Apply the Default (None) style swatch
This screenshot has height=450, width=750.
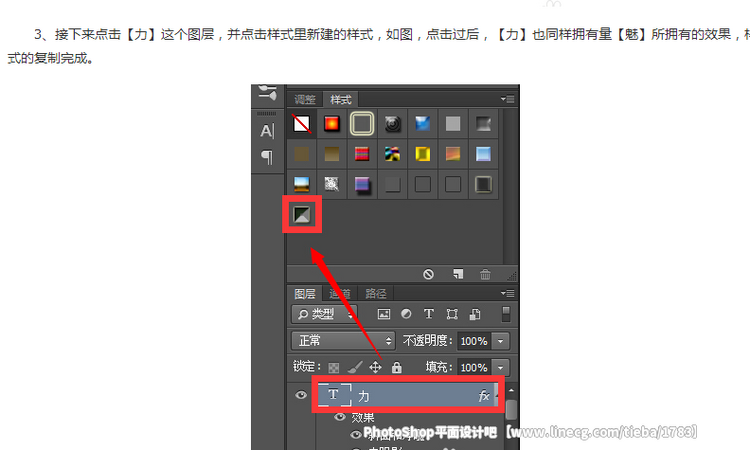point(301,124)
